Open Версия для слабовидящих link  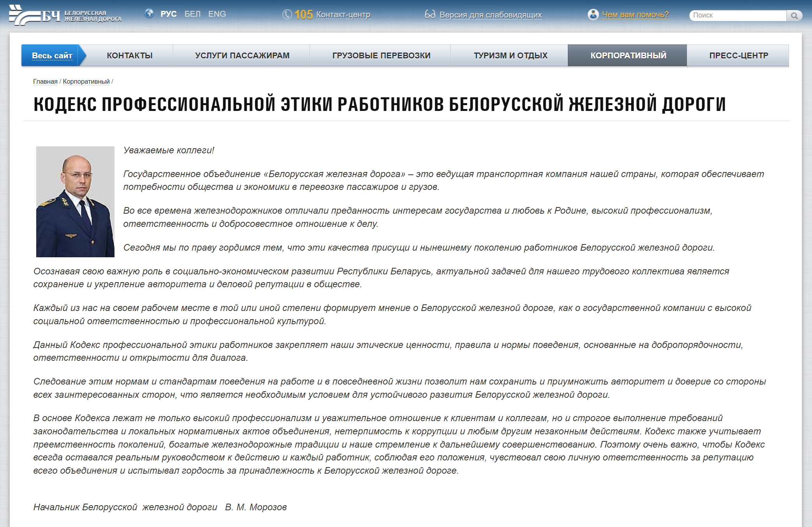(490, 15)
